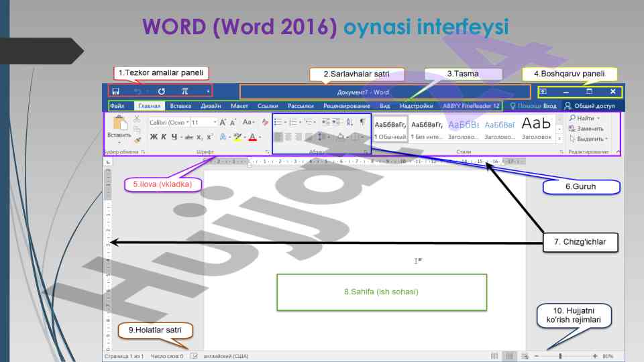Switch to the Ссылки tab
Image resolution: width=644 pixels, height=362 pixels.
point(268,106)
